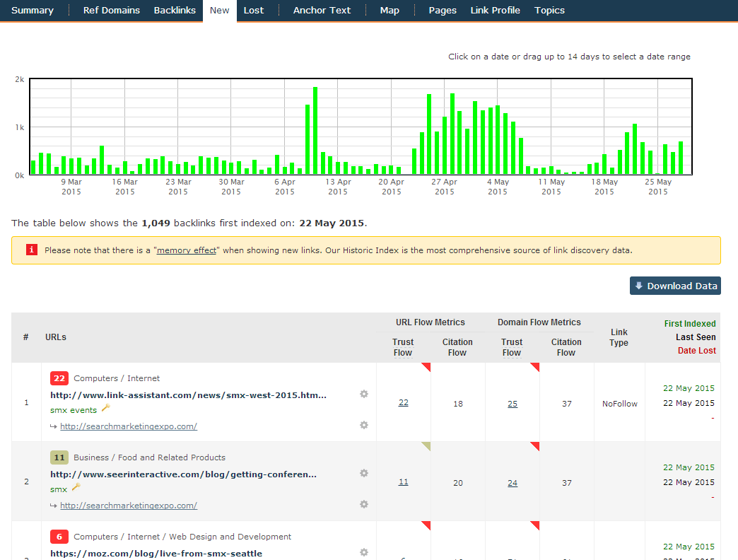The height and width of the screenshot is (560, 738).
Task: Click the key icon next to 'smx' anchor
Action: coord(76,488)
